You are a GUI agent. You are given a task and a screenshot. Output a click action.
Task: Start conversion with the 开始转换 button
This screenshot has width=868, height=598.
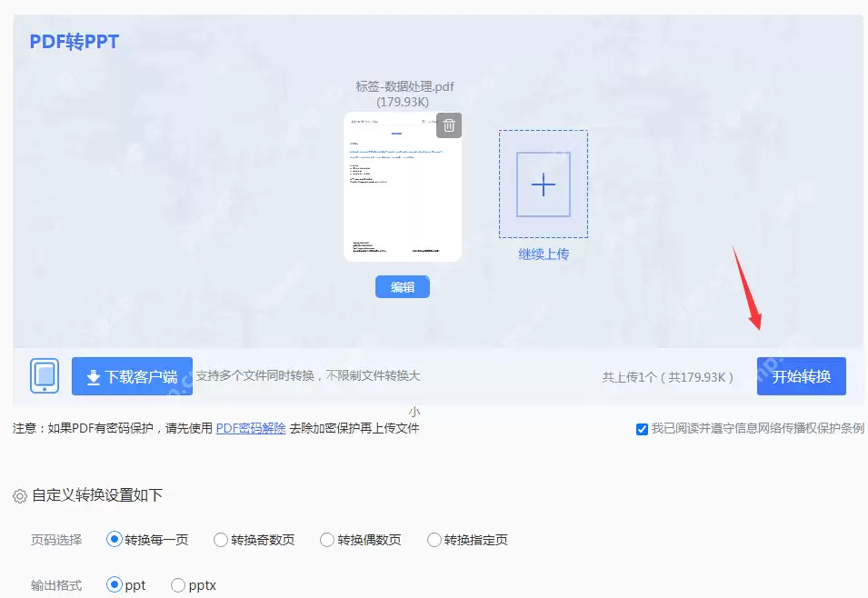click(801, 375)
